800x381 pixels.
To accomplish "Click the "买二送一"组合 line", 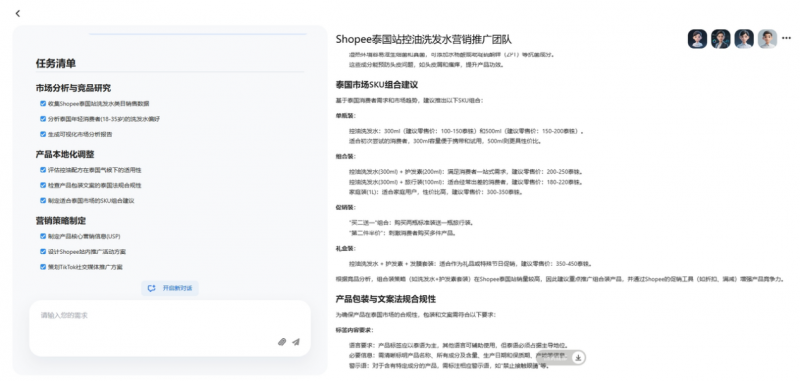I will [x=411, y=223].
